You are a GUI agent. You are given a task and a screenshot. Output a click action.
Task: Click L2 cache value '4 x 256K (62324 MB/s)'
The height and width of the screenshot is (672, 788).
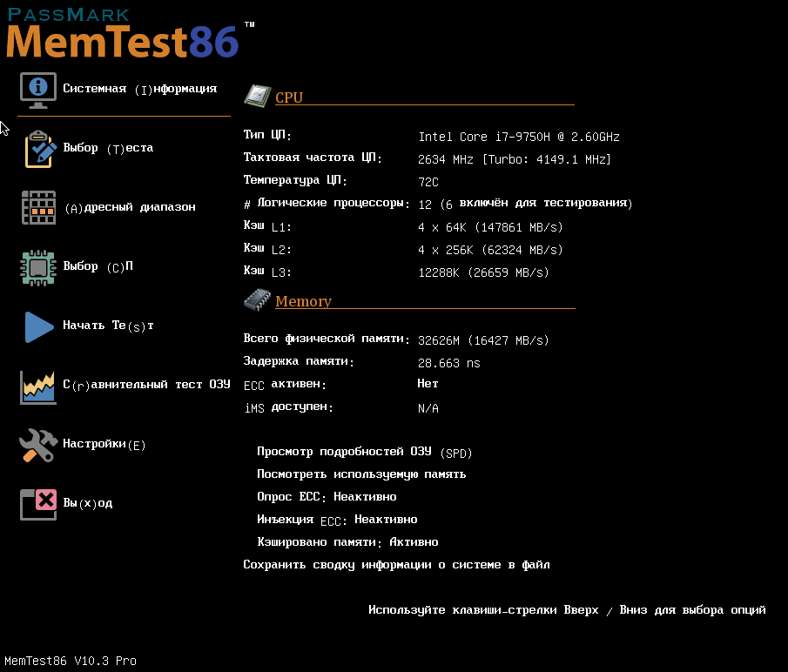(490, 250)
